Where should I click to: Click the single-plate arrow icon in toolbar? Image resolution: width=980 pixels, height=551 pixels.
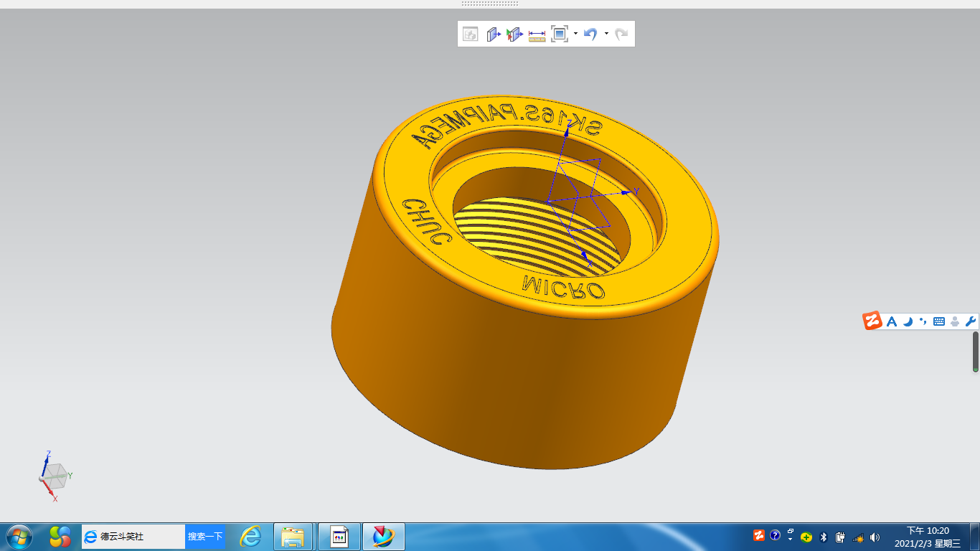click(x=493, y=34)
